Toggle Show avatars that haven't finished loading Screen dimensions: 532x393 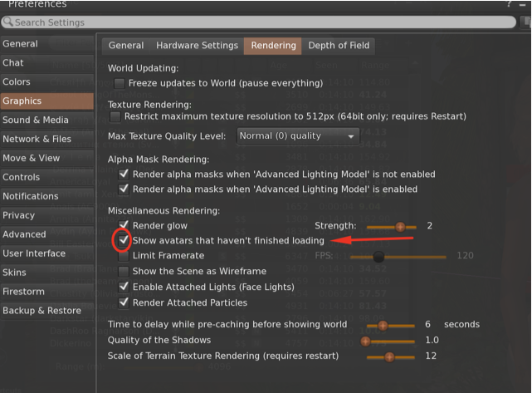click(124, 240)
